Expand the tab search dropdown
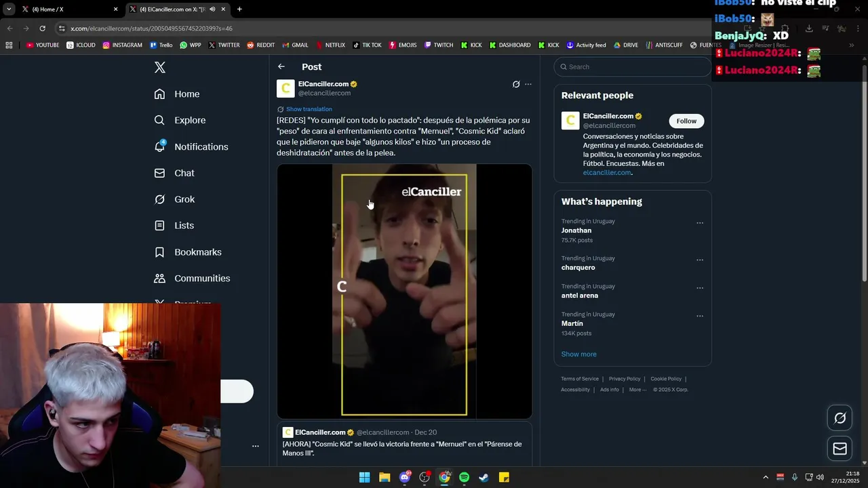Viewport: 868px width, 488px height. (9, 9)
